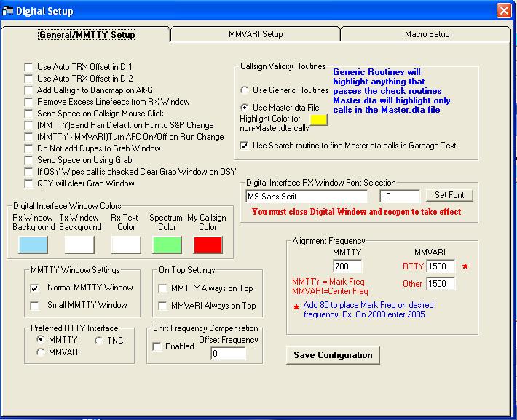Click the MMTTY alignment frequency field 700

pyautogui.click(x=347, y=266)
